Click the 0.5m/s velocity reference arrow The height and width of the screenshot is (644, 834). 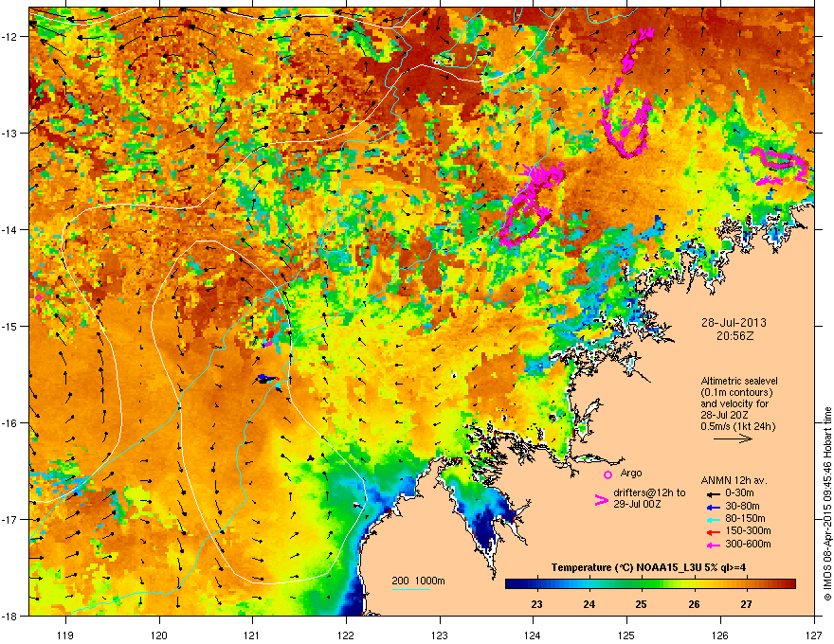733,438
